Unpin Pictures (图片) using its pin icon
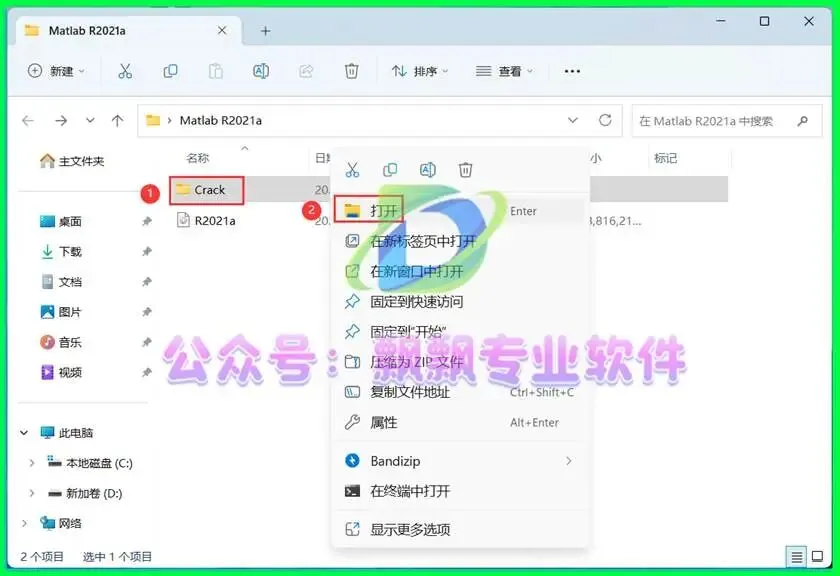This screenshot has width=840, height=576. (x=147, y=312)
